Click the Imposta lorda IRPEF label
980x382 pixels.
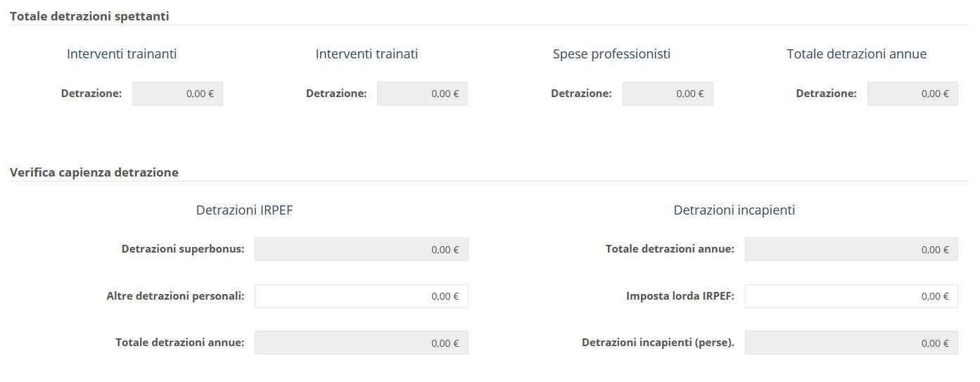tap(680, 296)
